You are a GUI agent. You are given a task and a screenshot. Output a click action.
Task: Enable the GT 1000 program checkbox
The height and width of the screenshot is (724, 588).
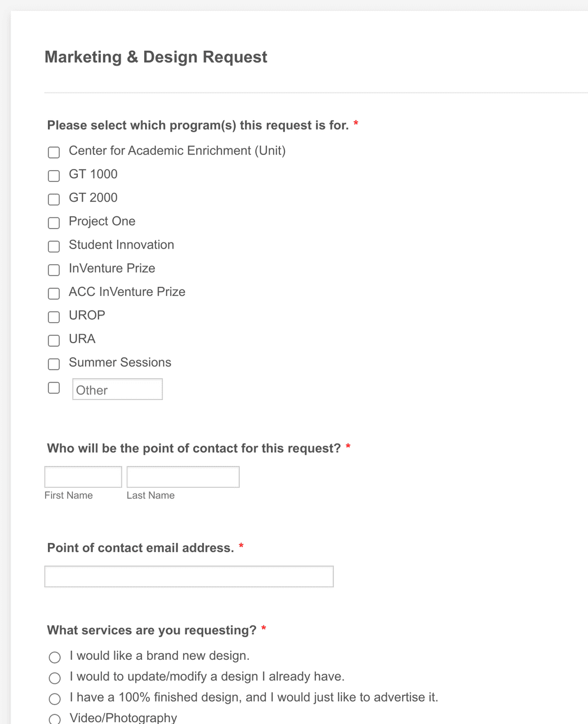click(x=54, y=176)
